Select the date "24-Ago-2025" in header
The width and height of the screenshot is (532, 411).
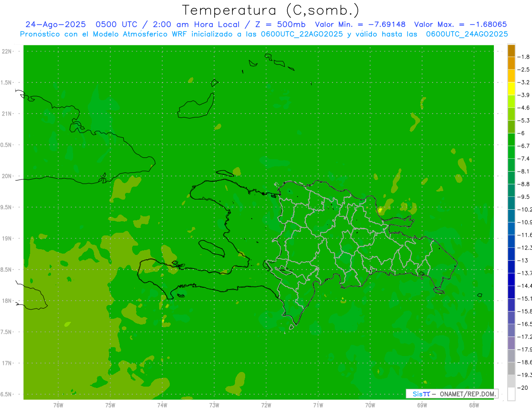[55, 24]
